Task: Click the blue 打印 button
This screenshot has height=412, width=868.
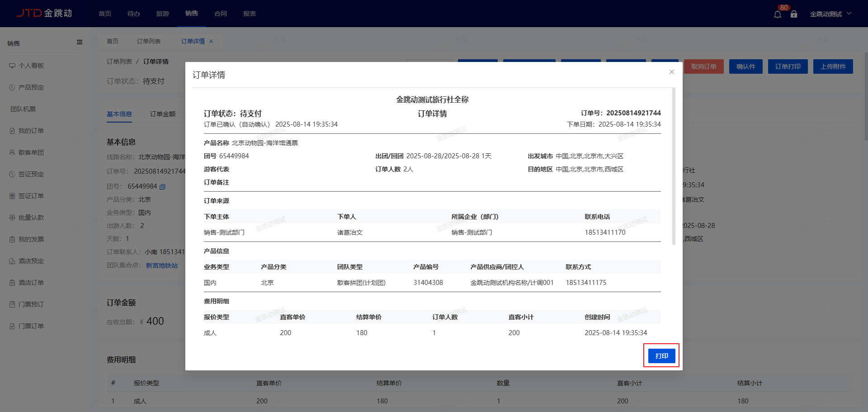Action: [x=661, y=356]
